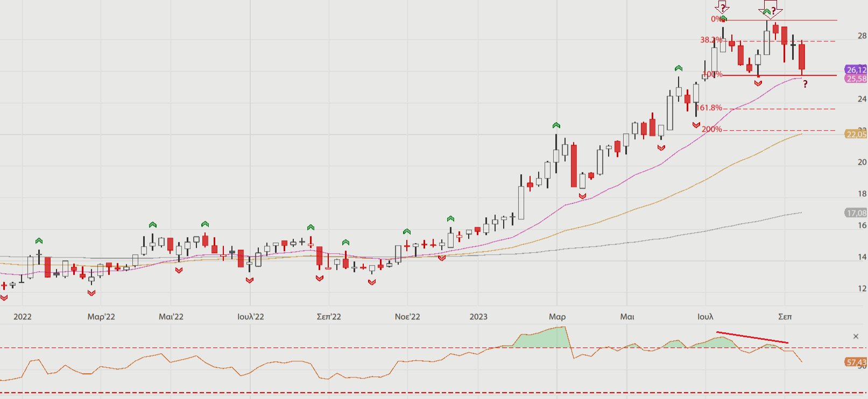The image size is (868, 399).
Task: Click the price axis value 18
Action: 862,194
